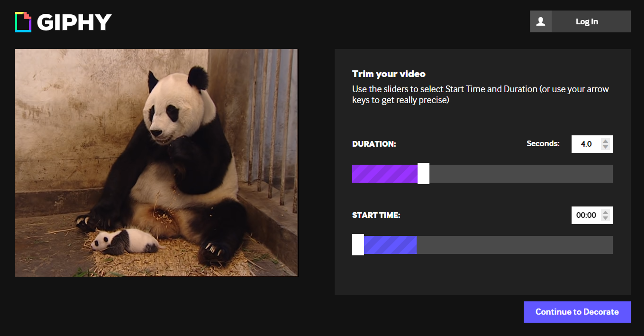Click the panda video preview
The image size is (644, 336).
[156, 163]
